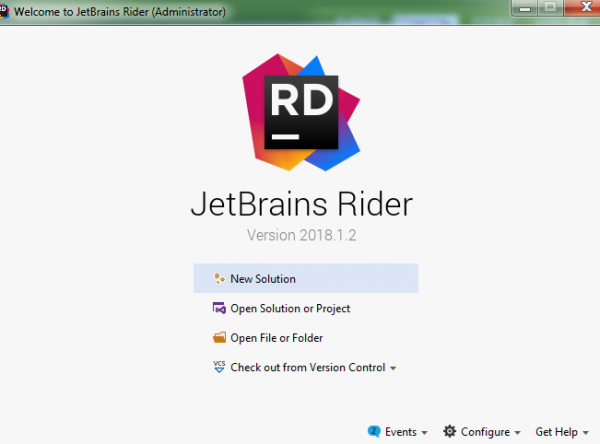Image resolution: width=600 pixels, height=444 pixels.
Task: Click the Open Solution or Project icon
Action: coord(219,308)
